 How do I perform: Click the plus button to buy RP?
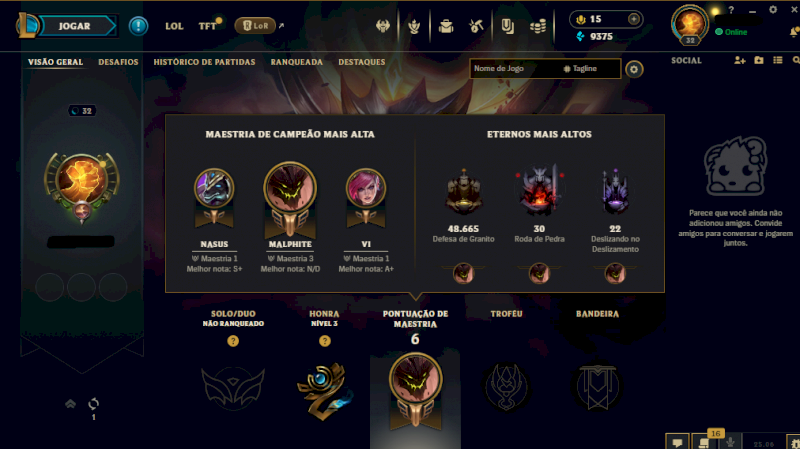pyautogui.click(x=634, y=19)
